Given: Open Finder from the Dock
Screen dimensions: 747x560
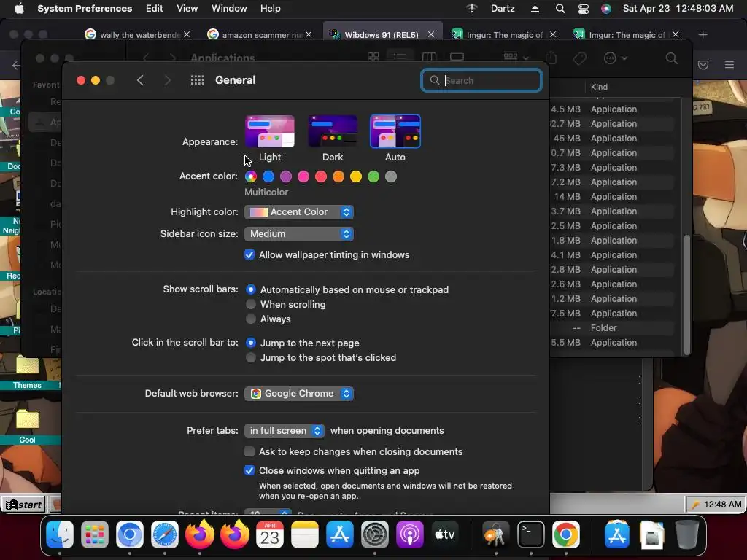Looking at the screenshot, I should click(60, 534).
